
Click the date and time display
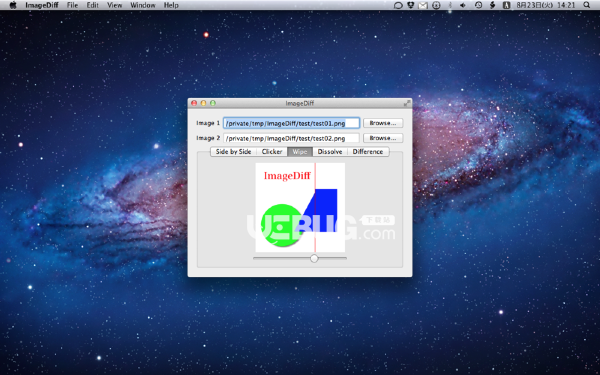click(x=546, y=5)
